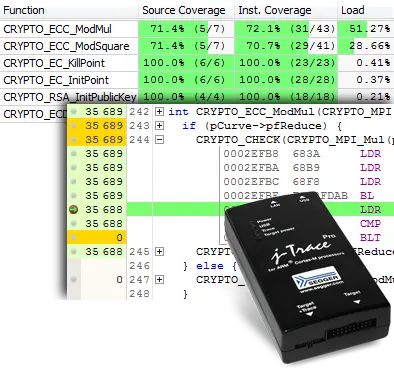Click the 100.0% (23/23) coverage cell
The image size is (394, 368).
tap(286, 63)
